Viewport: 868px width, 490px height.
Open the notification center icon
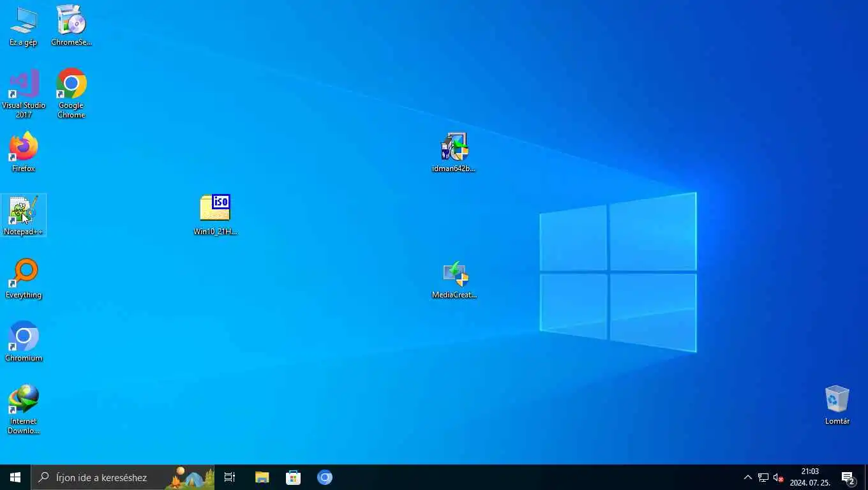pyautogui.click(x=848, y=477)
